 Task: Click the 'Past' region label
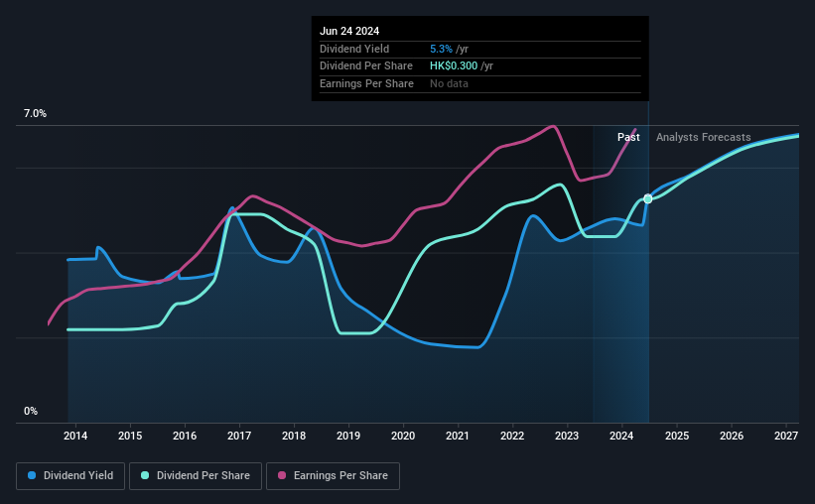[628, 137]
